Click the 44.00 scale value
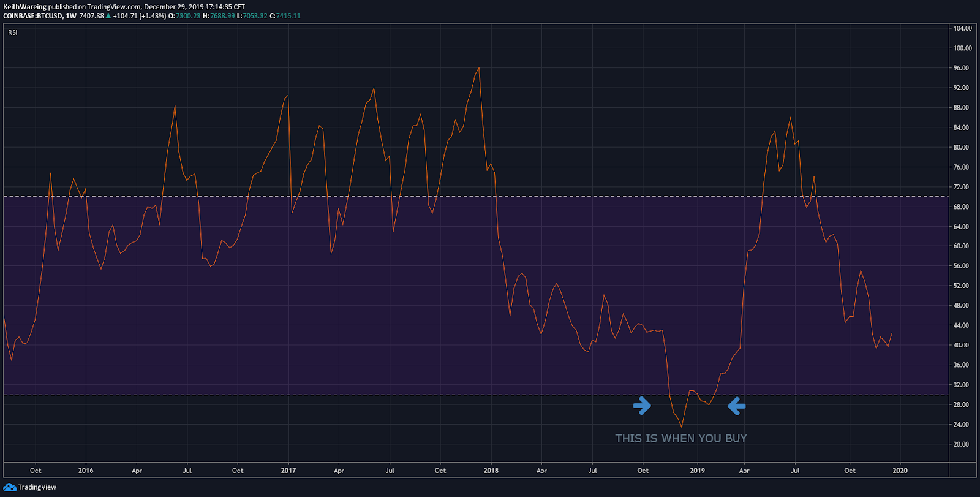Image resolution: width=980 pixels, height=497 pixels. tap(961, 325)
